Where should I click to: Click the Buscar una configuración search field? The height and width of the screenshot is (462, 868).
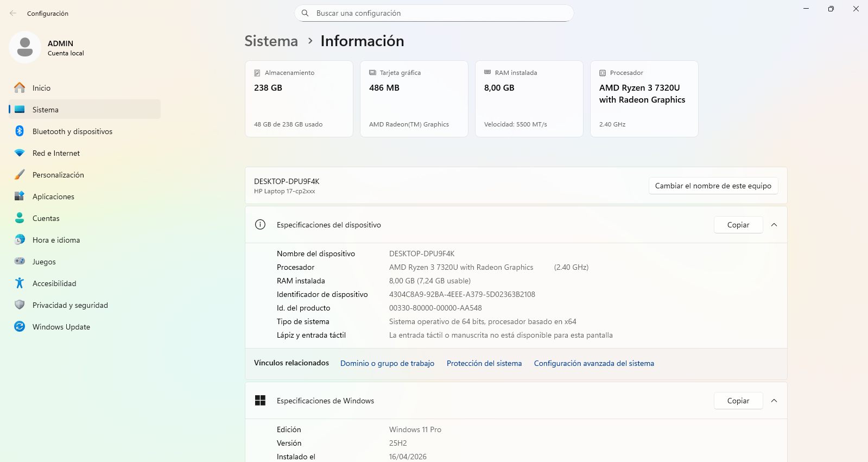point(434,13)
